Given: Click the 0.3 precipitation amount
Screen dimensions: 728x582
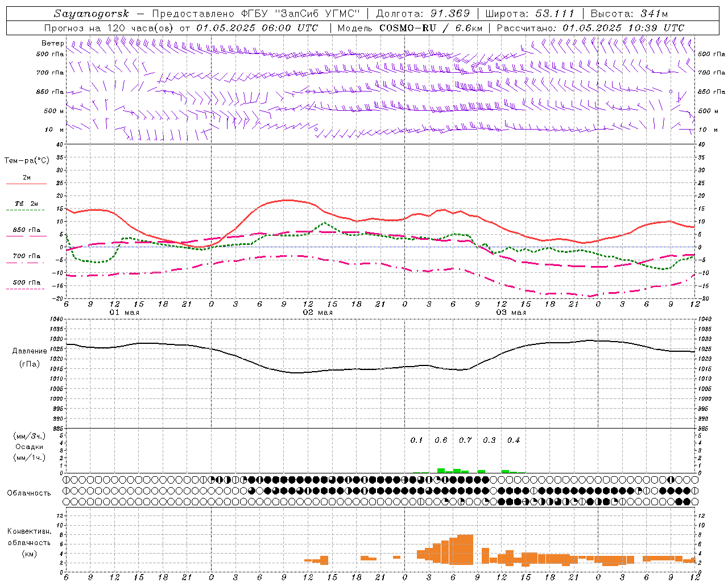Looking at the screenshot, I should click(x=489, y=440).
